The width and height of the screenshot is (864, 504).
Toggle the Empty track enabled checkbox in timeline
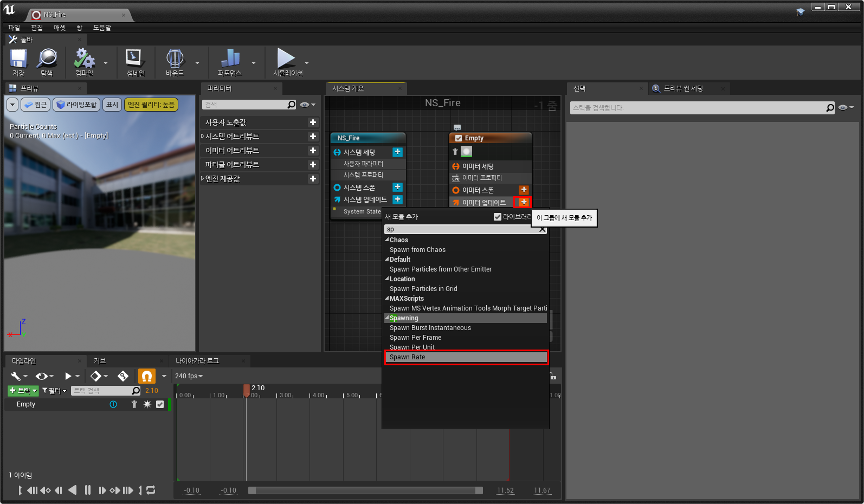(x=160, y=404)
